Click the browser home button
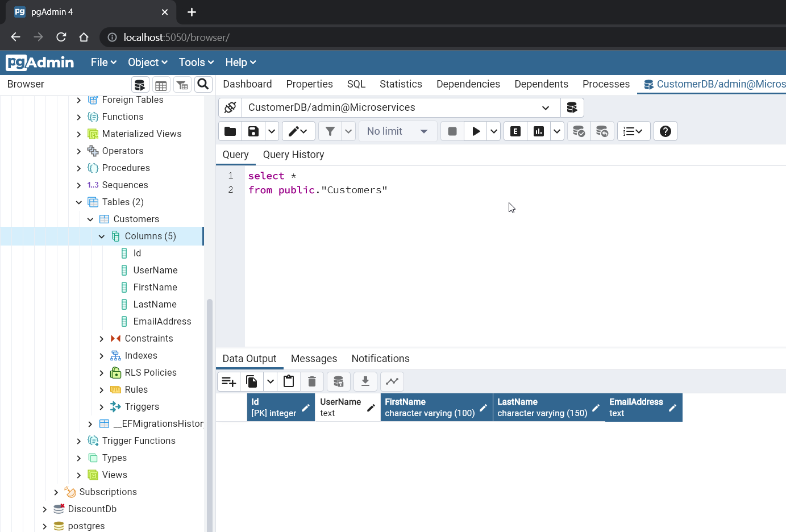Viewport: 786px width, 532px height. coord(84,37)
